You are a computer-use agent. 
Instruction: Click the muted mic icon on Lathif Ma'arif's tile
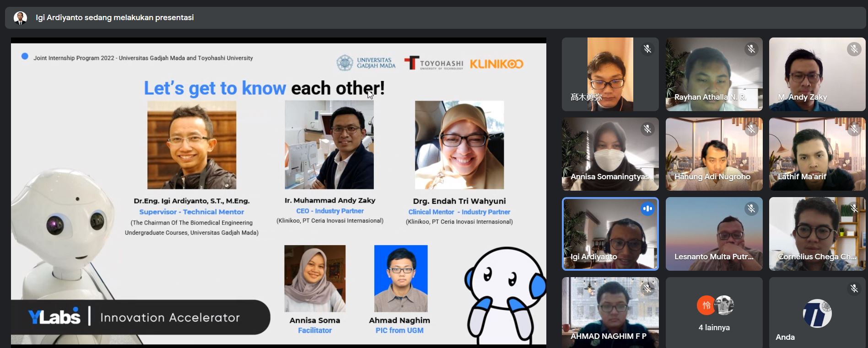pos(854,129)
